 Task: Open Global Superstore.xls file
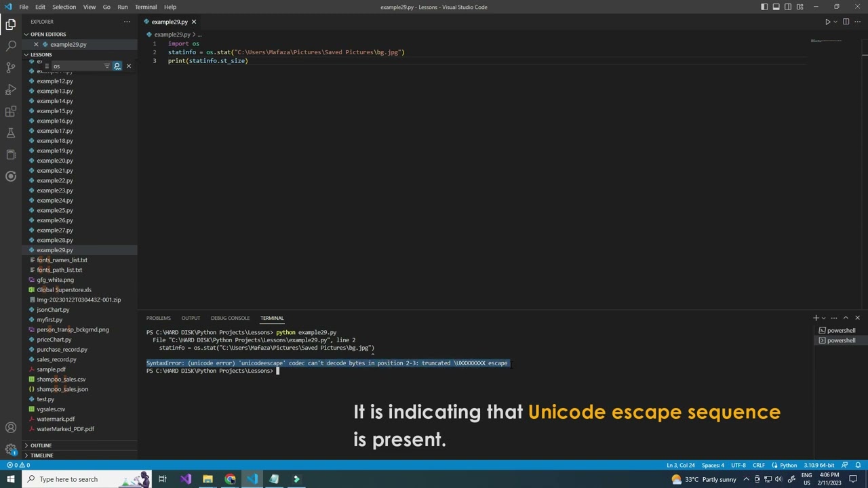tap(64, 290)
